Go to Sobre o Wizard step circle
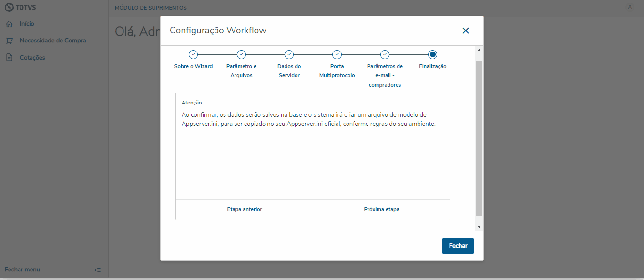The height and width of the screenshot is (280, 644). pyautogui.click(x=193, y=54)
